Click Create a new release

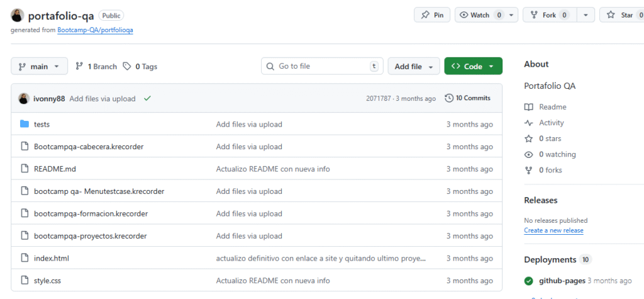click(x=553, y=230)
